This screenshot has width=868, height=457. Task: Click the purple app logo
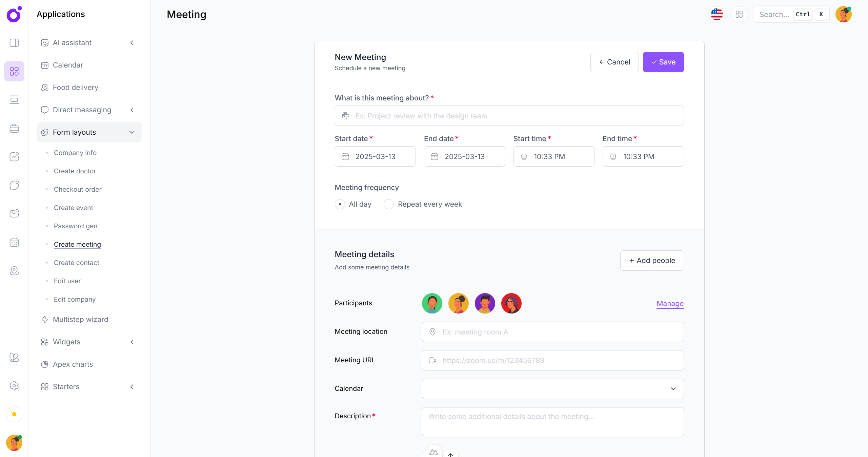(14, 14)
